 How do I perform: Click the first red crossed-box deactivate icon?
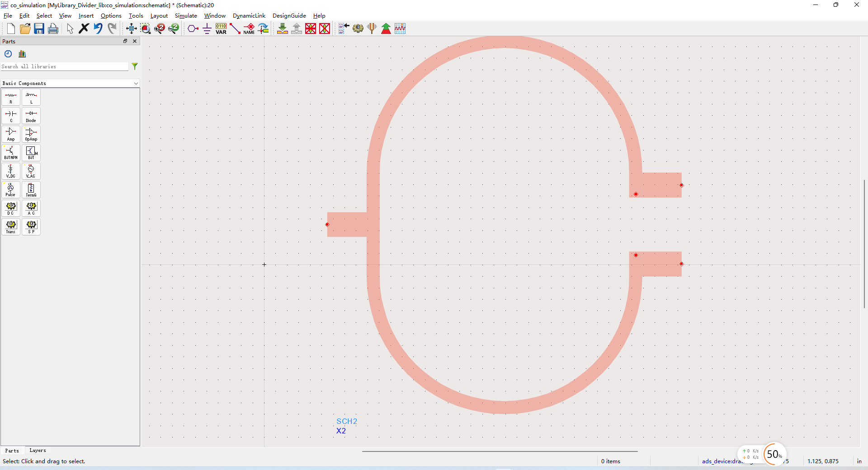[311, 28]
